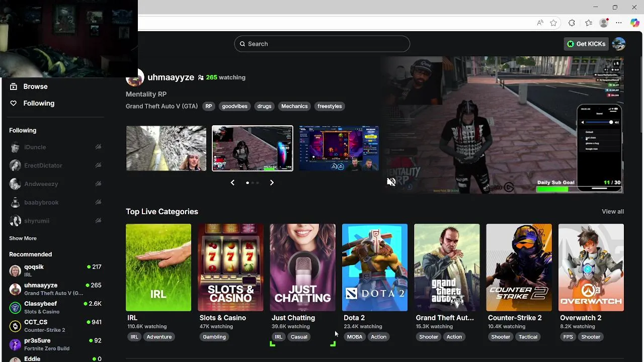
Task: Select first carousel page dot
Action: [247, 183]
